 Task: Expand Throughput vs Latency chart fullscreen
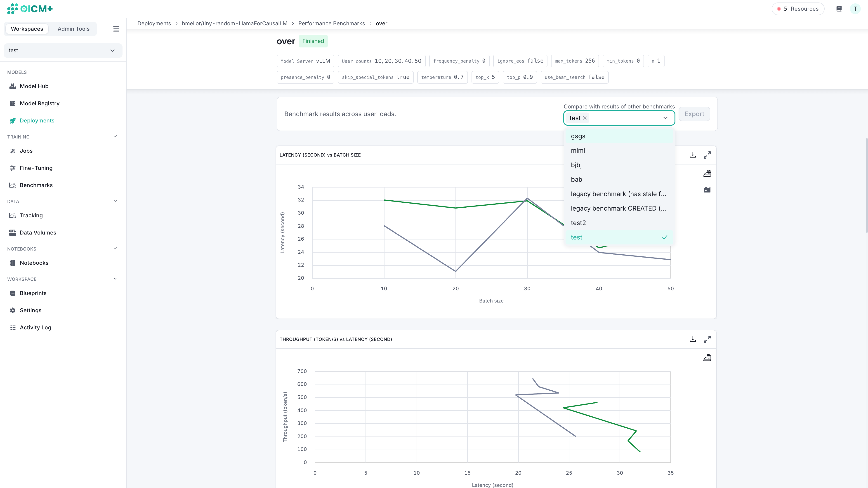point(707,339)
